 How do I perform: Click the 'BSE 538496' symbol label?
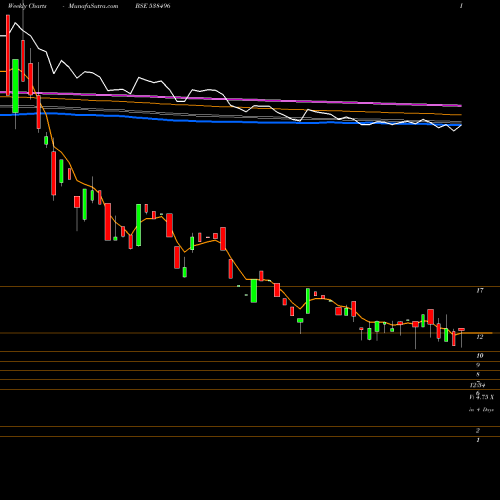(x=153, y=6)
